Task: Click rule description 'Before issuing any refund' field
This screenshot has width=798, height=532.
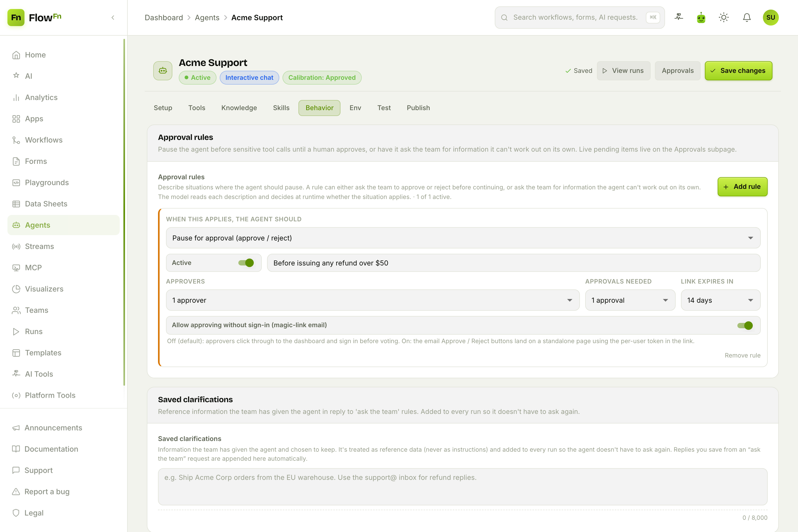Action: tap(514, 263)
